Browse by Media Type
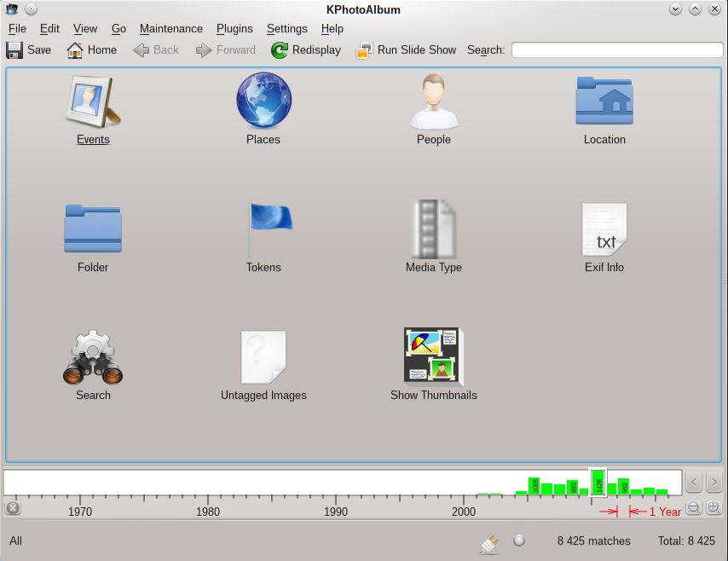Image resolution: width=728 pixels, height=561 pixels. coord(434,238)
